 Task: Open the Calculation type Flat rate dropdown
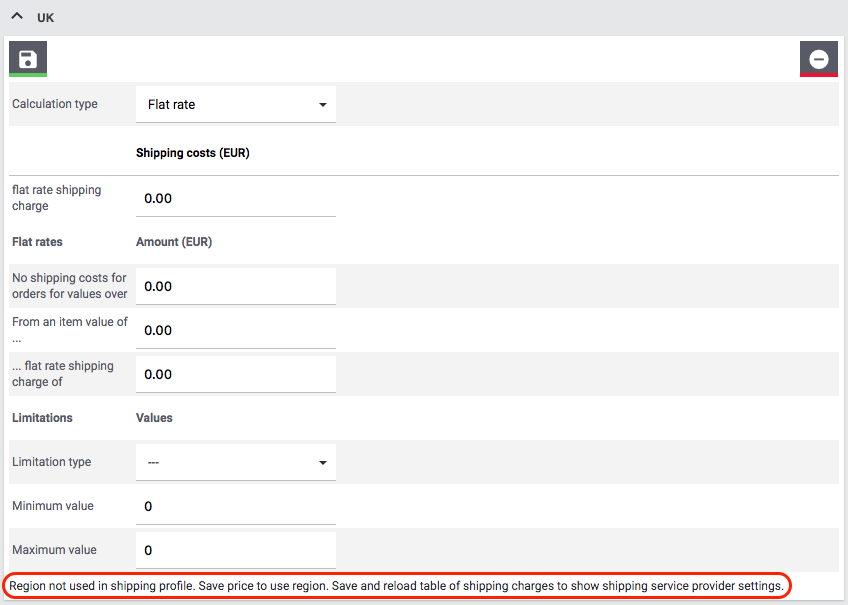(x=235, y=104)
